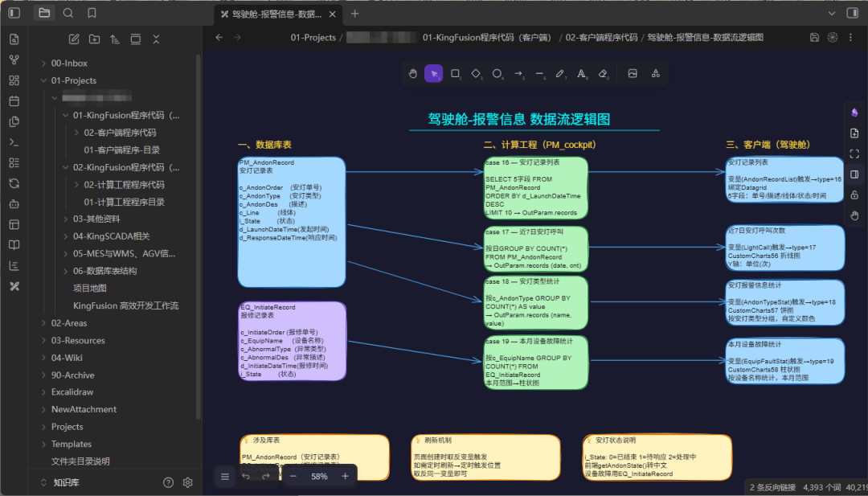Click 01-Projects in the breadcrumb
The image size is (868, 496).
pyautogui.click(x=313, y=38)
